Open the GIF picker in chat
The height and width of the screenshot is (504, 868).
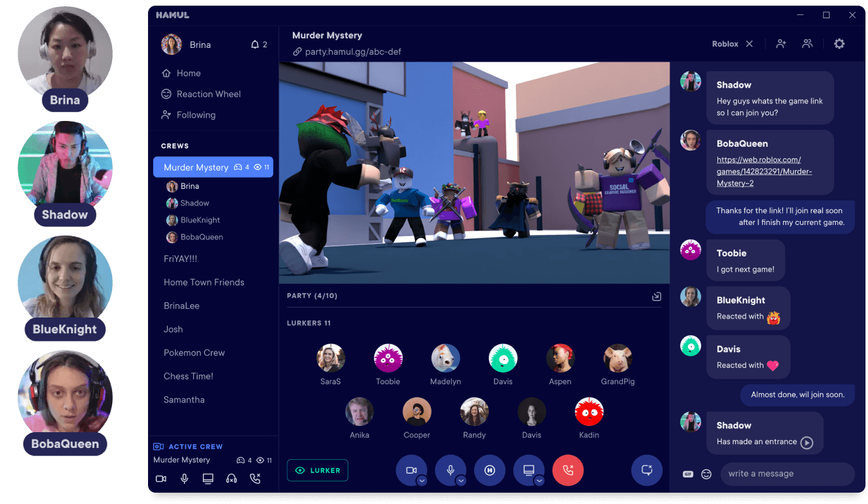point(688,474)
